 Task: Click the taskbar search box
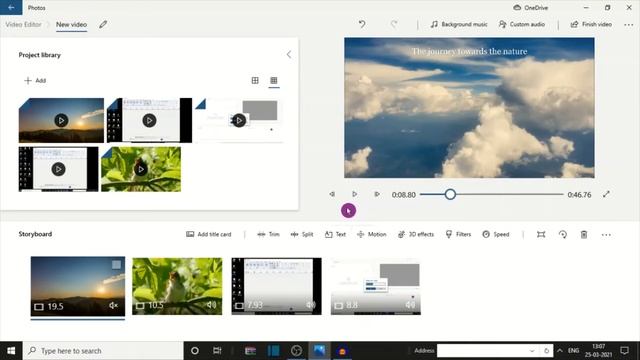(x=103, y=351)
